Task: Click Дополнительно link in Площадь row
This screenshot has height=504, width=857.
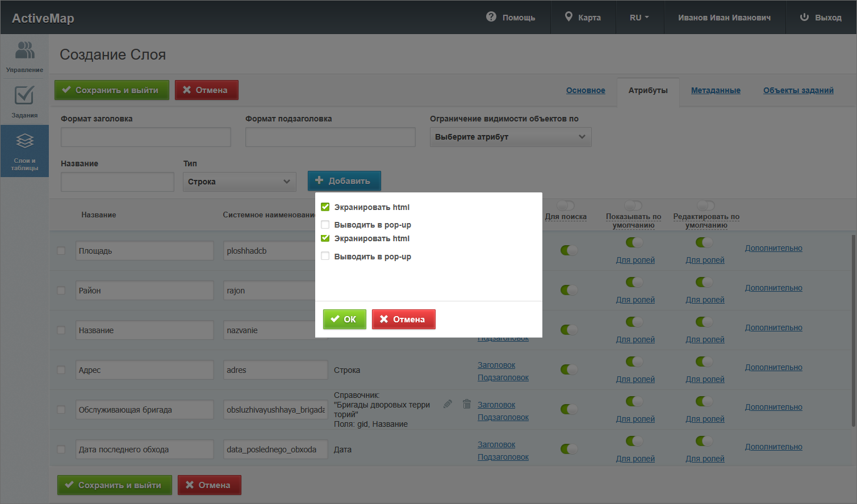Action: [774, 248]
